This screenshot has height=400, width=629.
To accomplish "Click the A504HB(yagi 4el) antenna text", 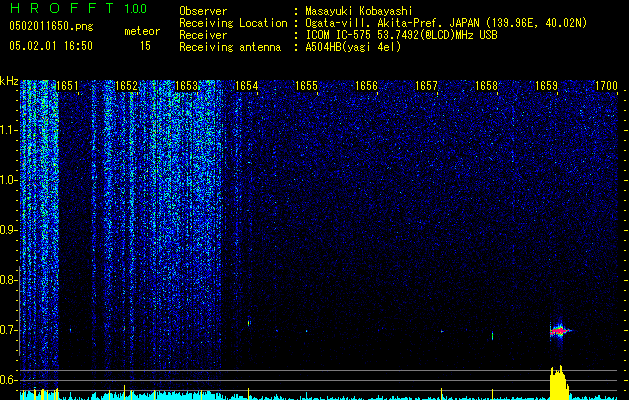I will [x=353, y=47].
